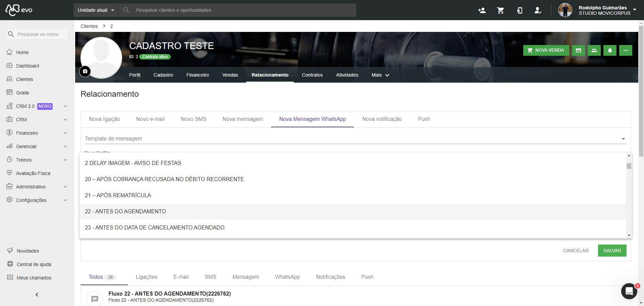Open the Atividades tab

tap(347, 75)
